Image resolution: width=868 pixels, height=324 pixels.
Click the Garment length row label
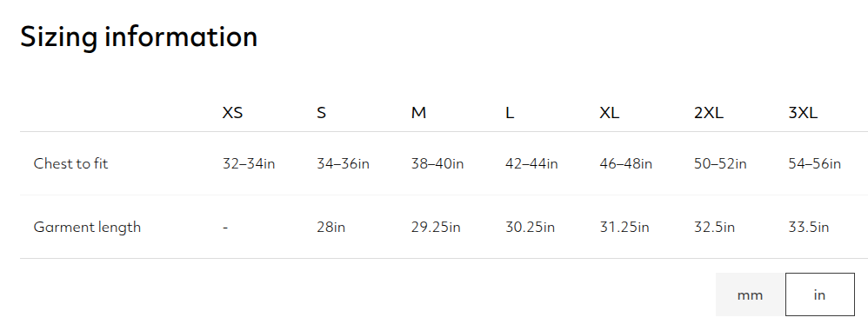pos(87,228)
